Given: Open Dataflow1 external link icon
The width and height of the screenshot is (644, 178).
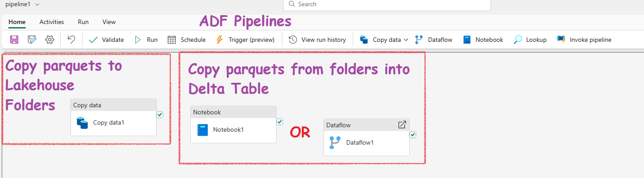Looking at the screenshot, I should [x=402, y=125].
